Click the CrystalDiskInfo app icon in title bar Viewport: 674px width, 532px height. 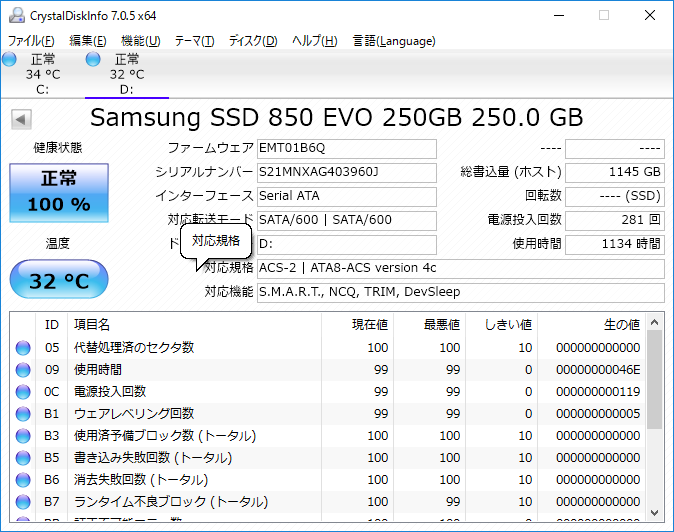click(16, 15)
